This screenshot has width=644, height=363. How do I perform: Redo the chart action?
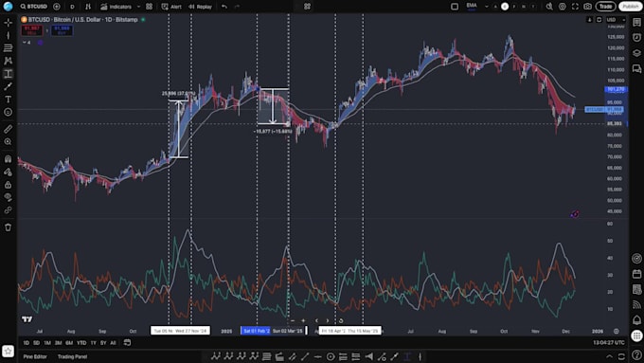point(237,7)
